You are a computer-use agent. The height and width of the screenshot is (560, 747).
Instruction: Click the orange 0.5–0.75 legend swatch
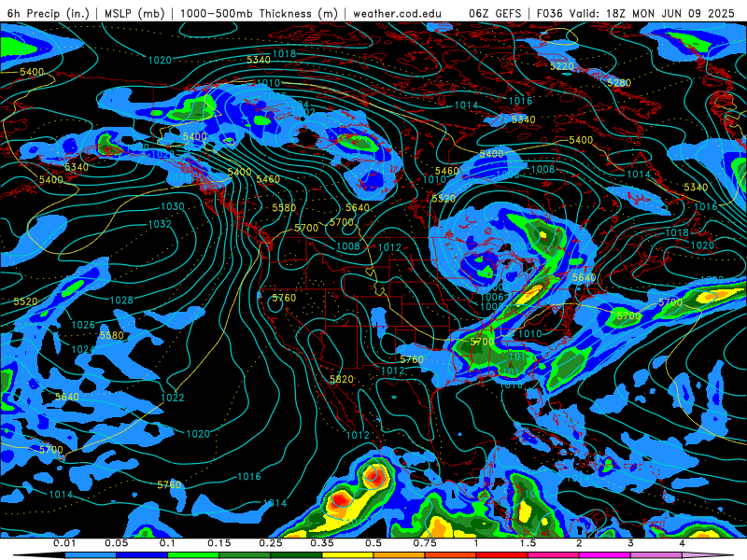400,555
